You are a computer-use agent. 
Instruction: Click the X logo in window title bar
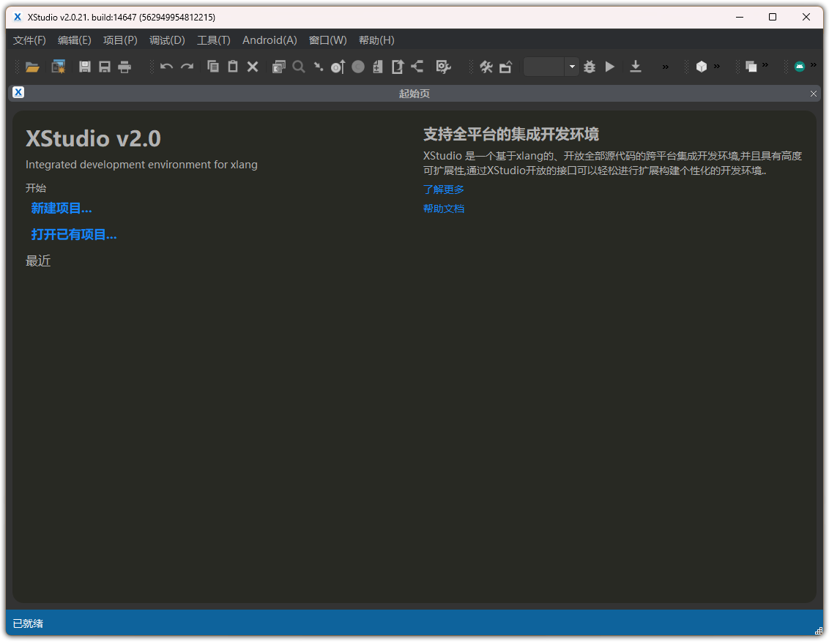tap(18, 17)
